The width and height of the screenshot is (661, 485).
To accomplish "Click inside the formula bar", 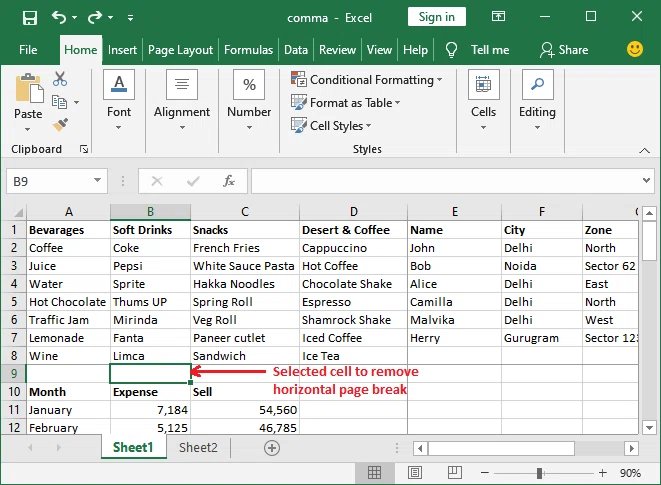I will point(446,181).
